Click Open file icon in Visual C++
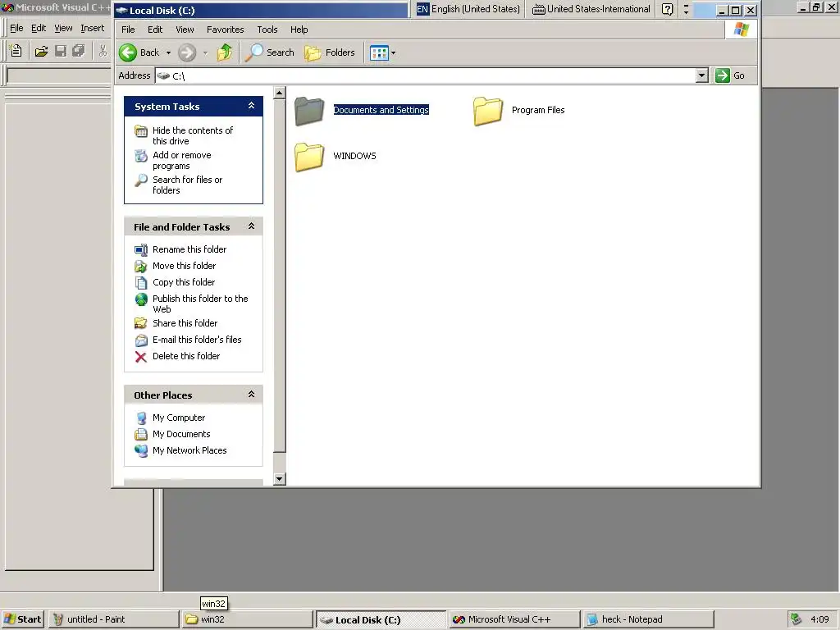 41,51
